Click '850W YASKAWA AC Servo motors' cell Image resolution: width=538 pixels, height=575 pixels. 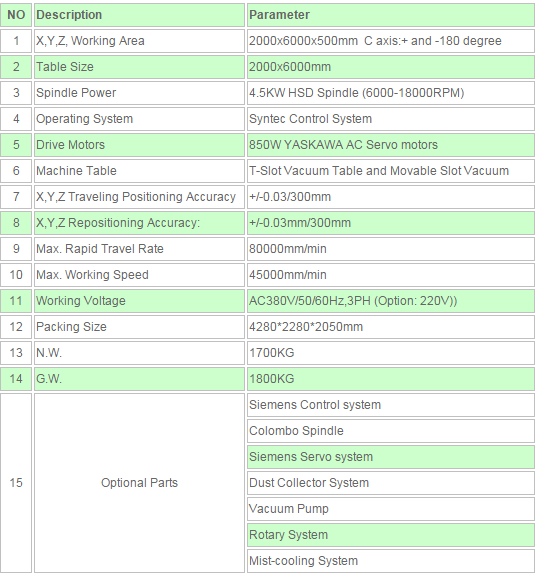tap(391, 145)
